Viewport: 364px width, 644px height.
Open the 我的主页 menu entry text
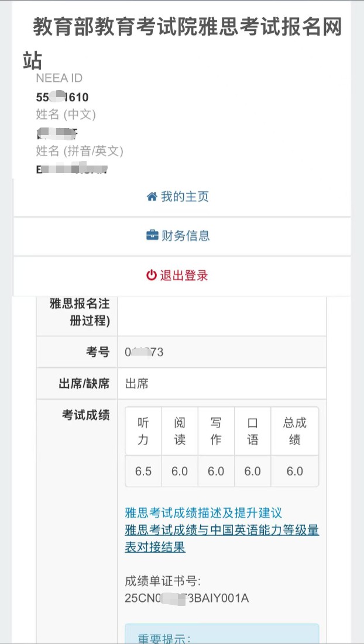tap(185, 197)
